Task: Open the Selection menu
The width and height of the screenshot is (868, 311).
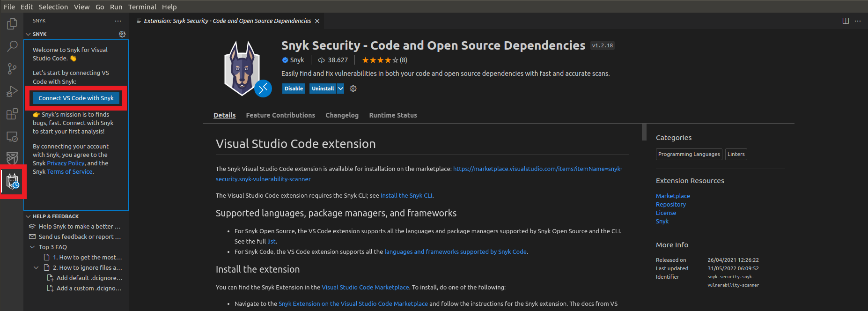Action: (53, 7)
